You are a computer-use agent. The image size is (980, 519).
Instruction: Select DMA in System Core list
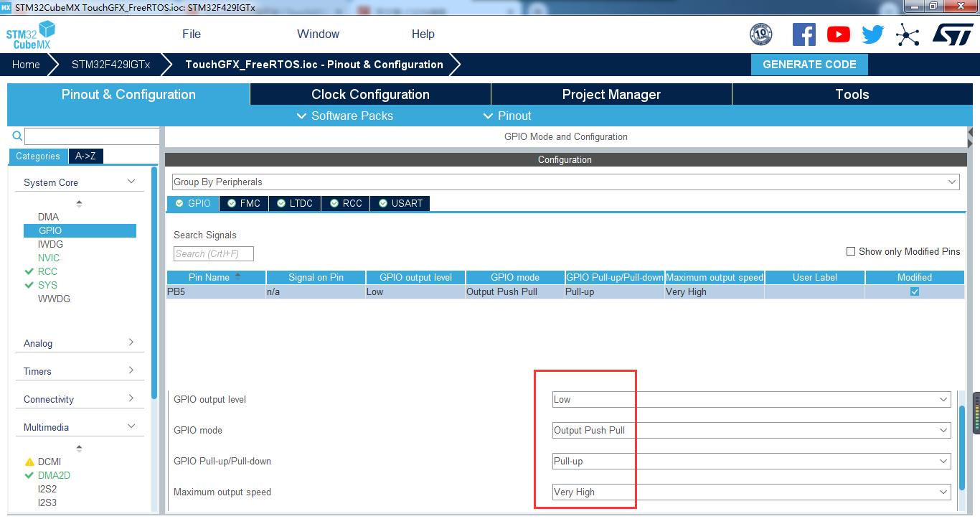pyautogui.click(x=49, y=217)
